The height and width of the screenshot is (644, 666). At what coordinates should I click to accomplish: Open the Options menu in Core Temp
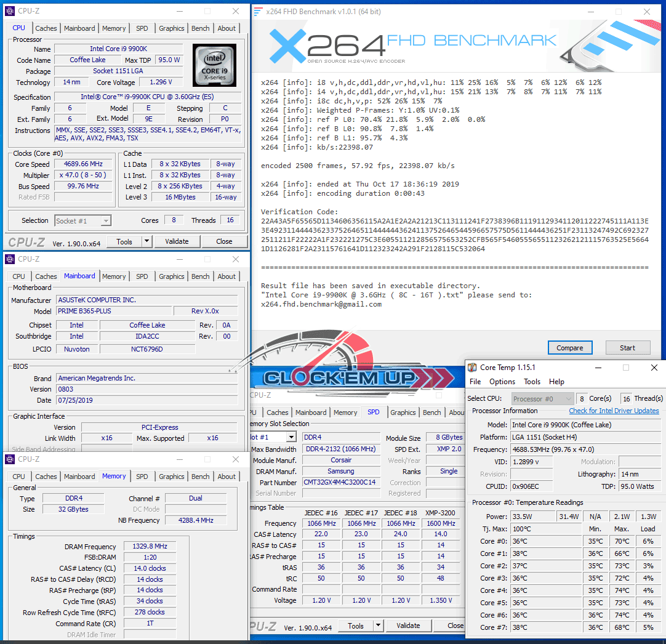(502, 382)
